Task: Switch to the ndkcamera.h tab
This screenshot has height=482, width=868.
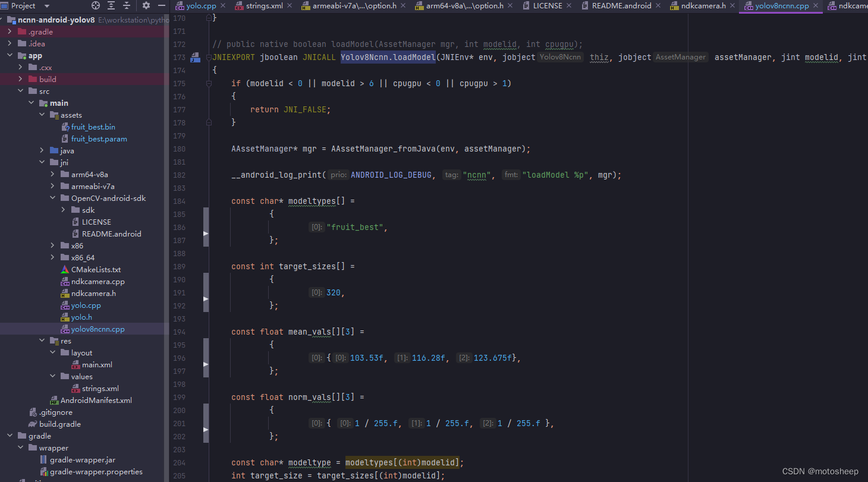Action: pyautogui.click(x=703, y=6)
